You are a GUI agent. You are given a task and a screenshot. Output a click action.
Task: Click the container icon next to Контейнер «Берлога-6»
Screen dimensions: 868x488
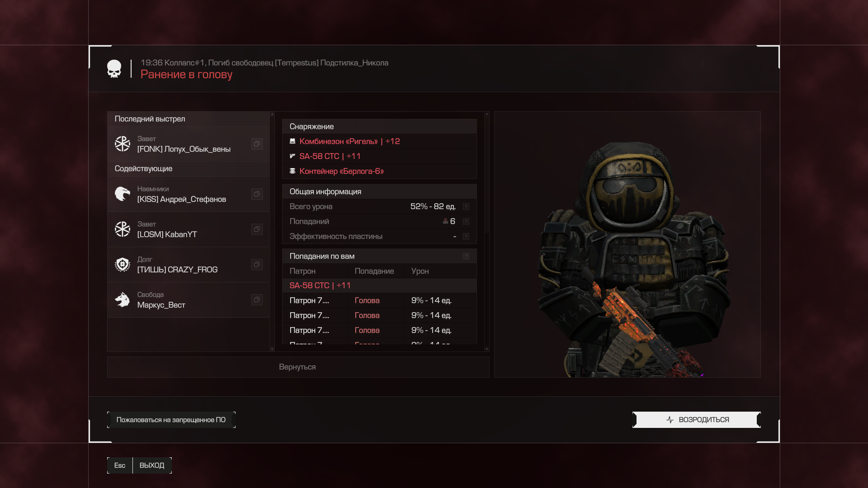click(x=292, y=171)
